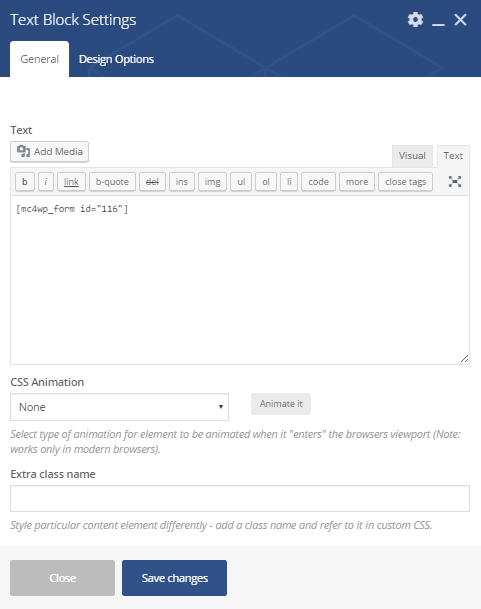This screenshot has width=481, height=609.
Task: Click the close tags button
Action: [x=406, y=182]
